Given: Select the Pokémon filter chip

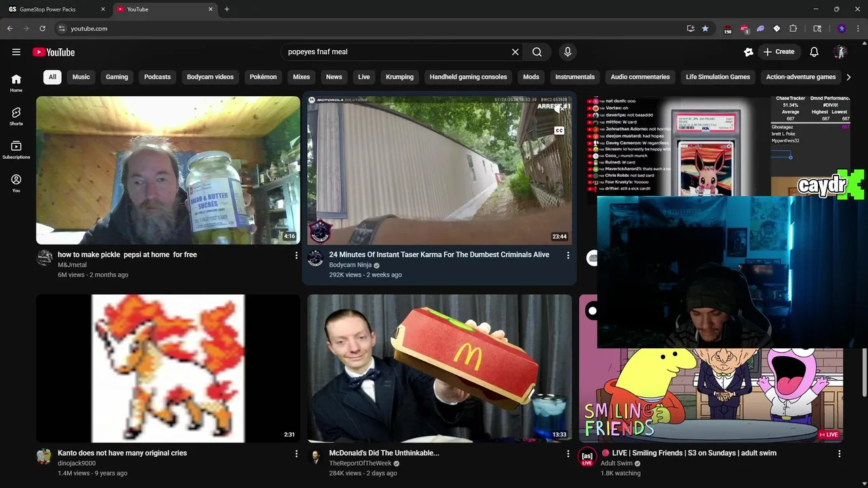Looking at the screenshot, I should pos(263,77).
